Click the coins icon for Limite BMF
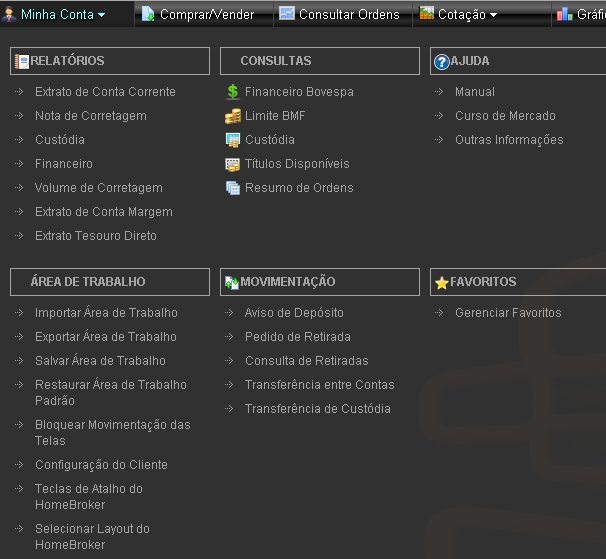606x559 pixels. (233, 116)
